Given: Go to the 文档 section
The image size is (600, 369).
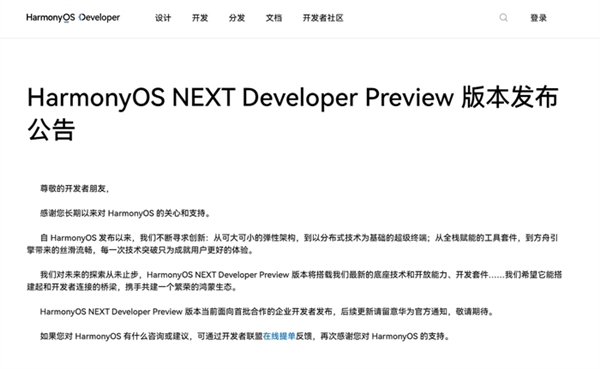Looking at the screenshot, I should (274, 18).
